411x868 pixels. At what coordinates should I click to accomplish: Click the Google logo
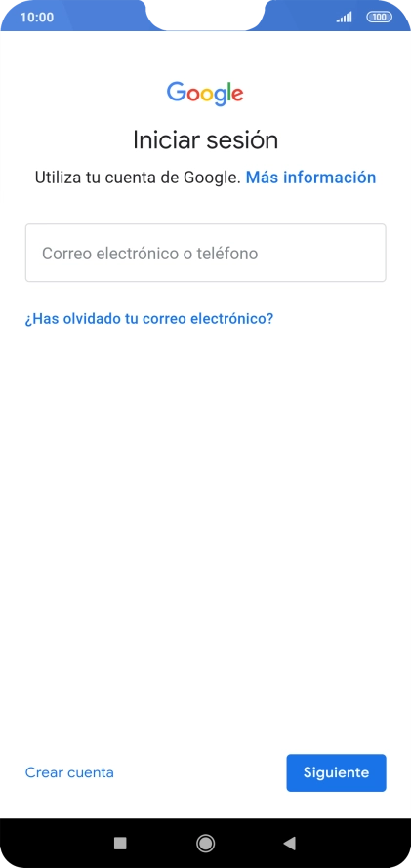pyautogui.click(x=205, y=93)
